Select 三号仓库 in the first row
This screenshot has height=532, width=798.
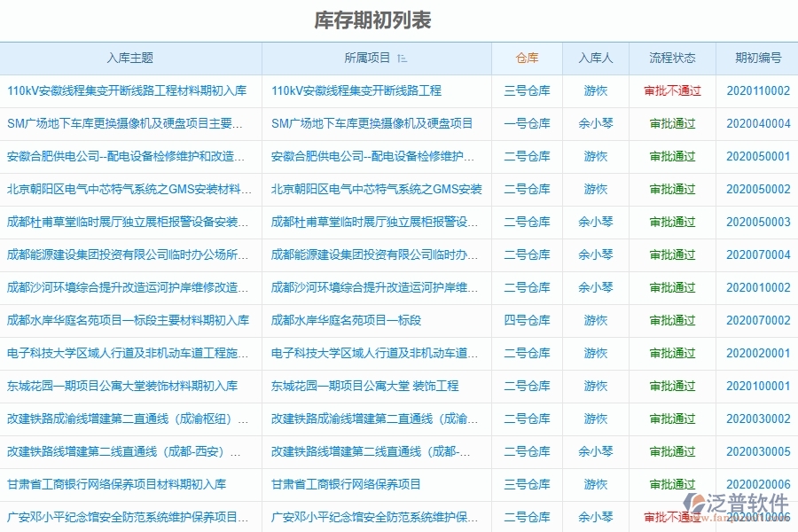tap(529, 90)
